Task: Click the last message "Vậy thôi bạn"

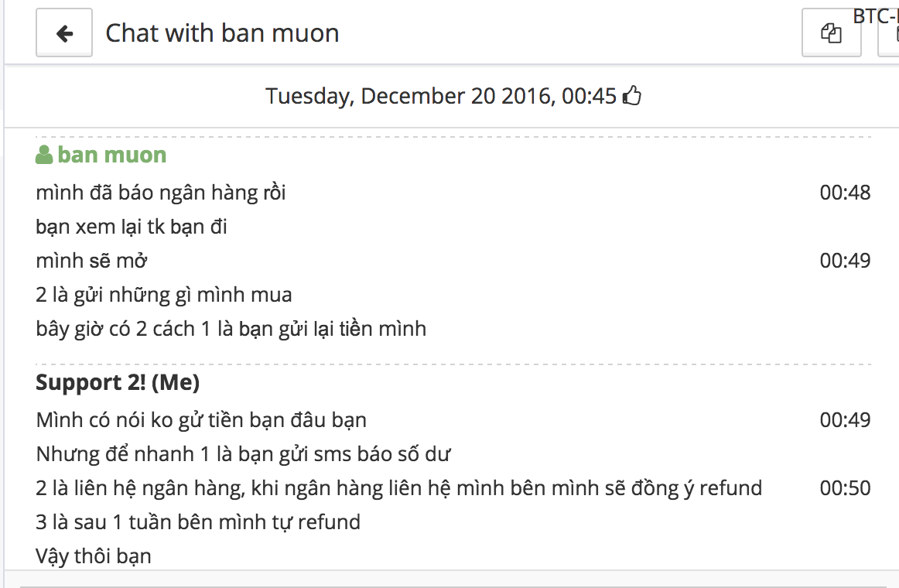Action: pos(94,556)
